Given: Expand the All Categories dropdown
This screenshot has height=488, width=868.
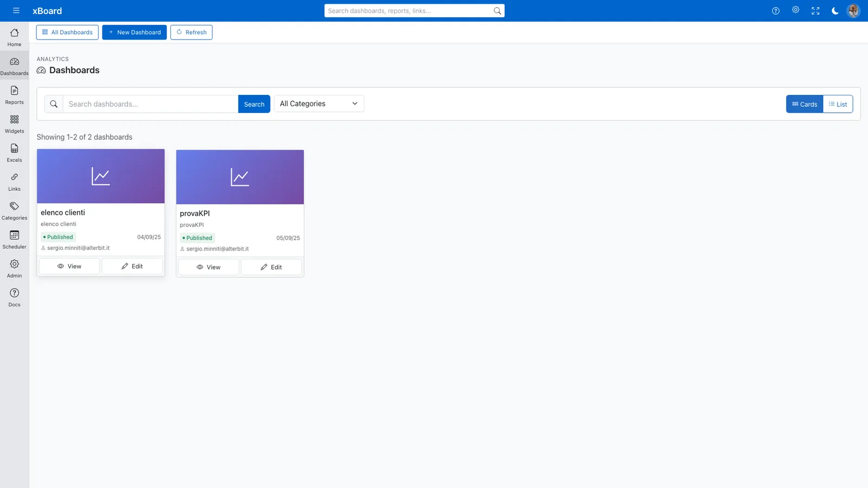Looking at the screenshot, I should pyautogui.click(x=319, y=104).
